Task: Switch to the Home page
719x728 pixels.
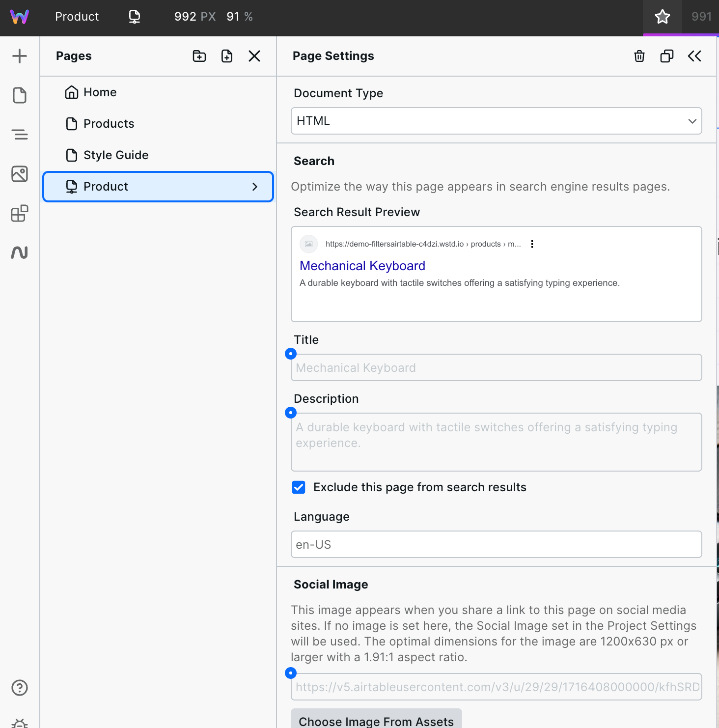Action: (100, 92)
